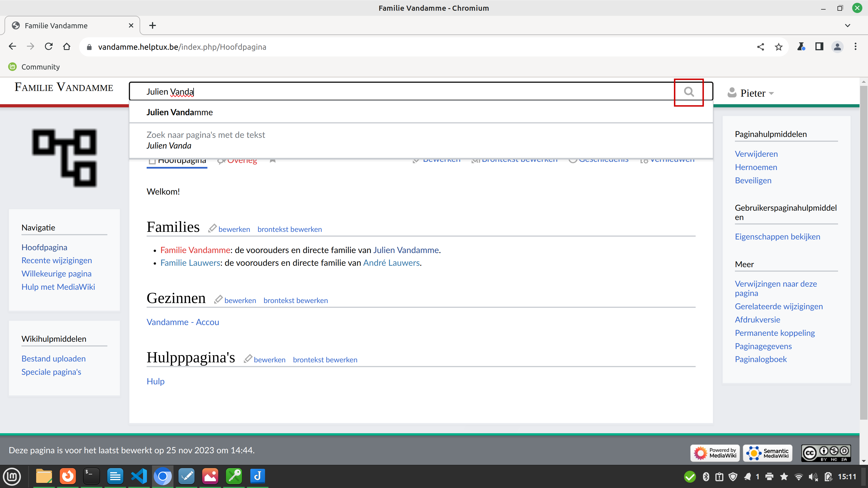Click bewerken next to Gezinnen heading
The height and width of the screenshot is (488, 868).
pyautogui.click(x=240, y=300)
